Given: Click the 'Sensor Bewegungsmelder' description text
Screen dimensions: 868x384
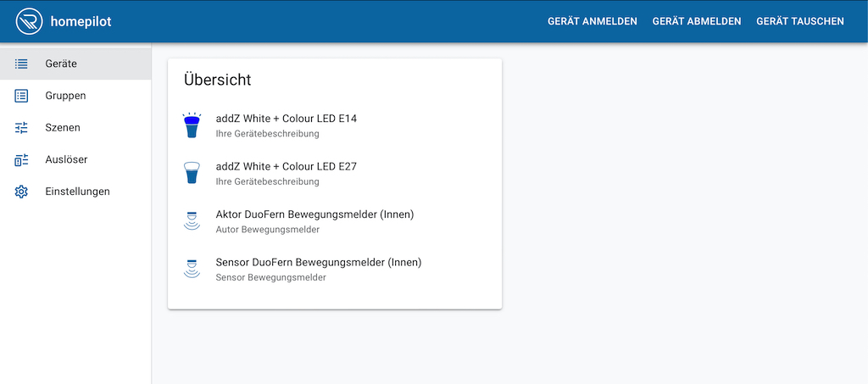Looking at the screenshot, I should [270, 278].
